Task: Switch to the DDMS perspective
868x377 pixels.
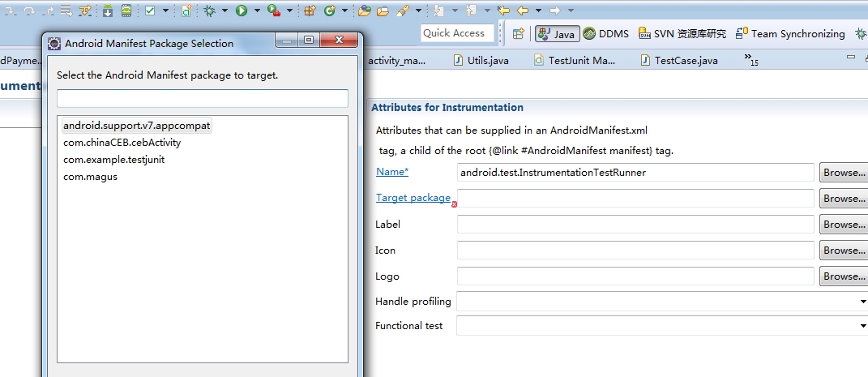Action: click(605, 34)
